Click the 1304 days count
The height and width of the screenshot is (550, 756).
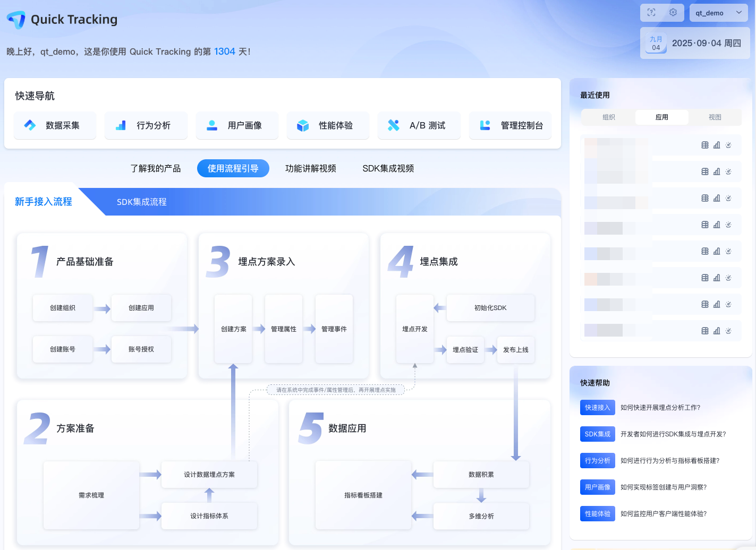(x=224, y=51)
